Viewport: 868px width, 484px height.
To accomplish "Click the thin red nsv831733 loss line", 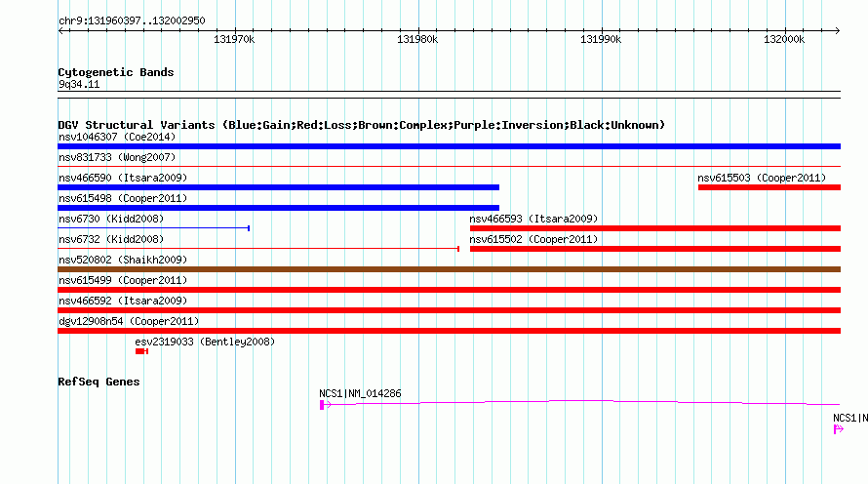I will coord(449,166).
